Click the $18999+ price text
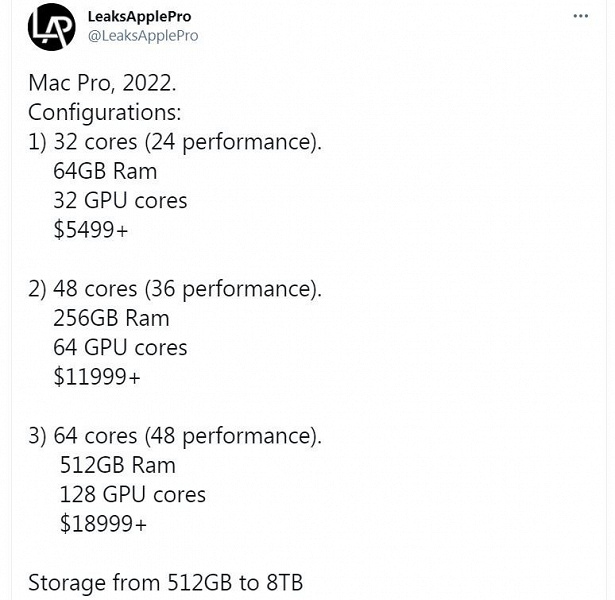615x600 pixels. coord(103,524)
